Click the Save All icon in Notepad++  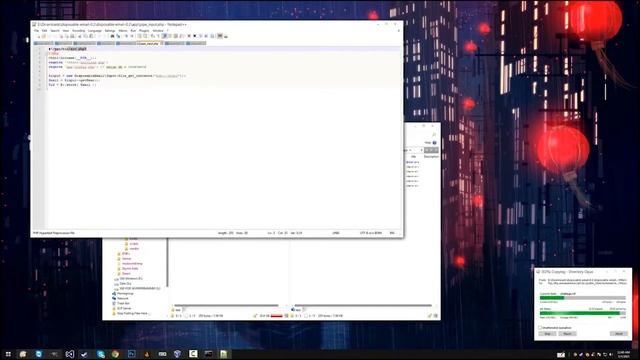pos(55,36)
